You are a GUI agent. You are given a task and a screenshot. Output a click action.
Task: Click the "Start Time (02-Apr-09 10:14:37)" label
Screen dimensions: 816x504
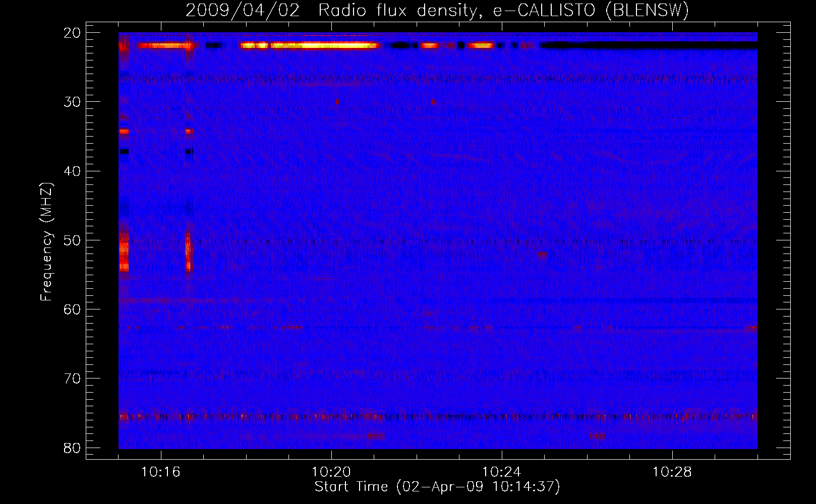click(437, 487)
